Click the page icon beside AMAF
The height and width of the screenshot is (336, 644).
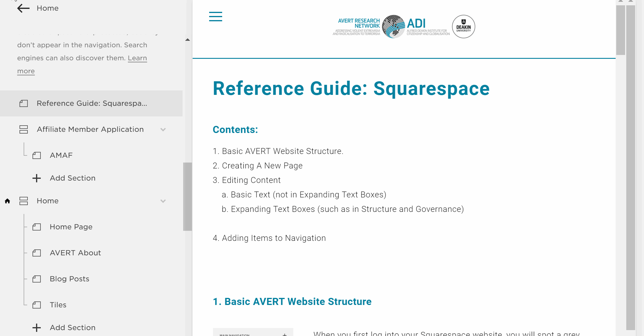[37, 155]
